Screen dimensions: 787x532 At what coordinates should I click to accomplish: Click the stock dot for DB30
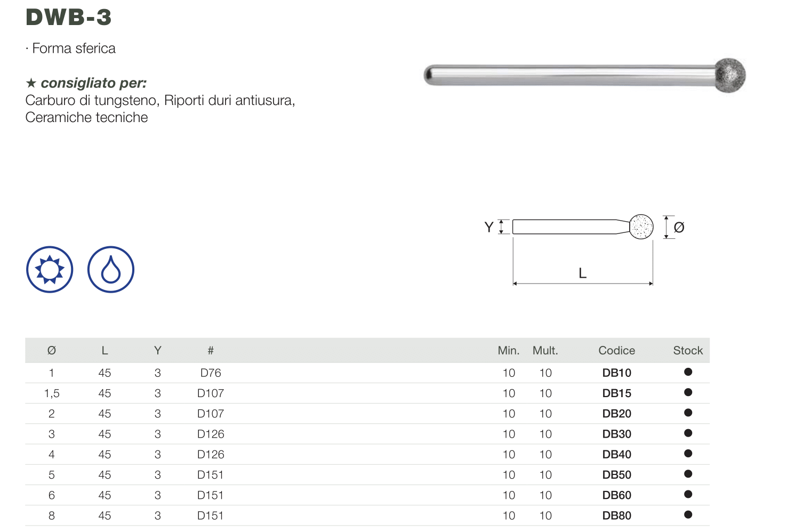tap(688, 433)
